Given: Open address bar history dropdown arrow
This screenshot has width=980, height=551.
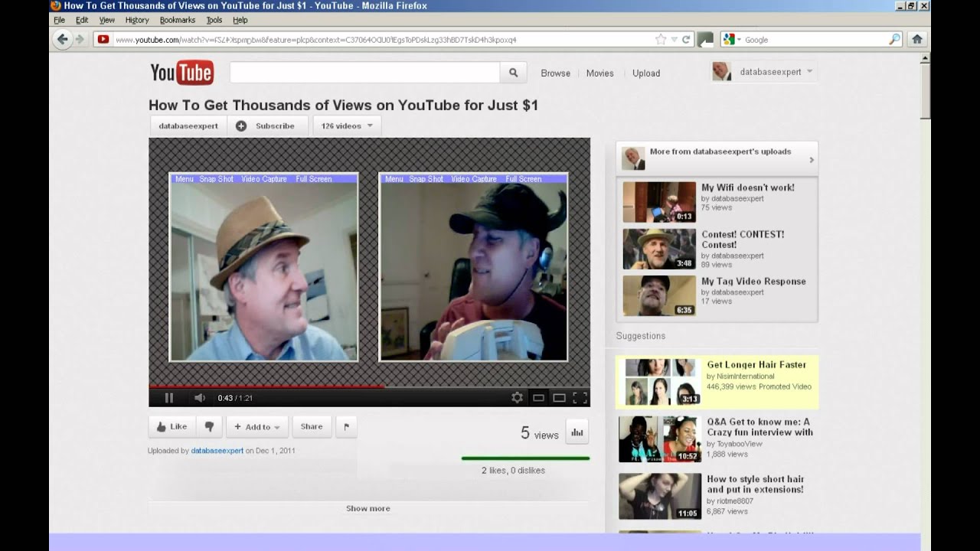Looking at the screenshot, I should click(674, 39).
